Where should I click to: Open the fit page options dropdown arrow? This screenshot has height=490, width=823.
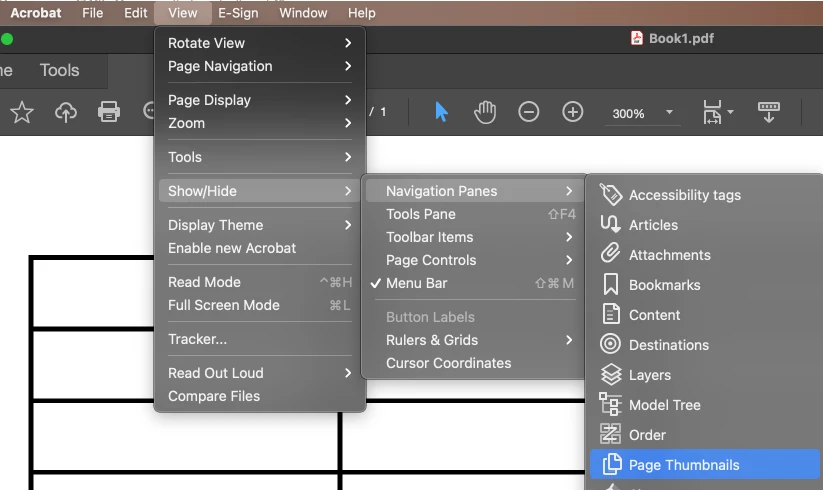(731, 112)
